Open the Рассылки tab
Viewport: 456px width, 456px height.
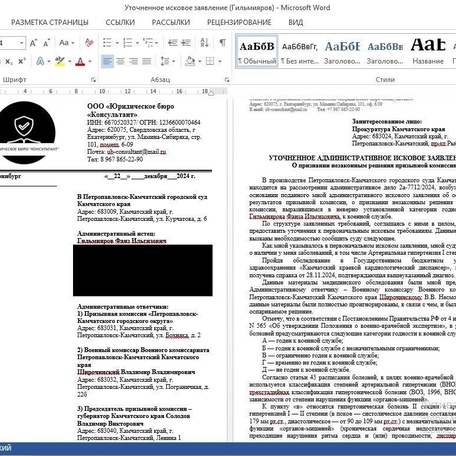(x=171, y=22)
